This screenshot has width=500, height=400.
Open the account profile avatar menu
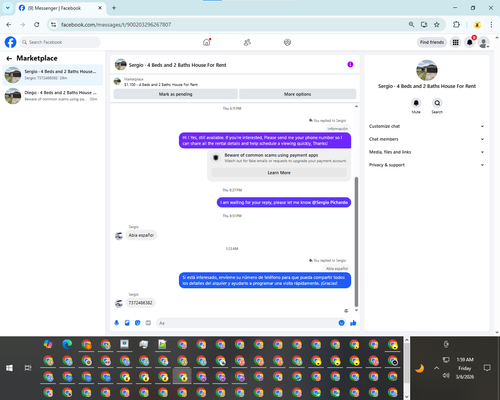click(x=484, y=42)
